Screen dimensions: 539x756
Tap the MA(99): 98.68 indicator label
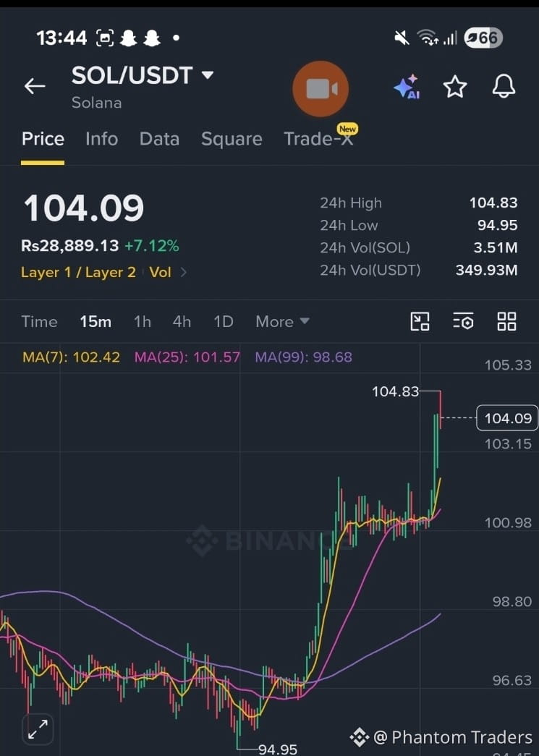[304, 357]
